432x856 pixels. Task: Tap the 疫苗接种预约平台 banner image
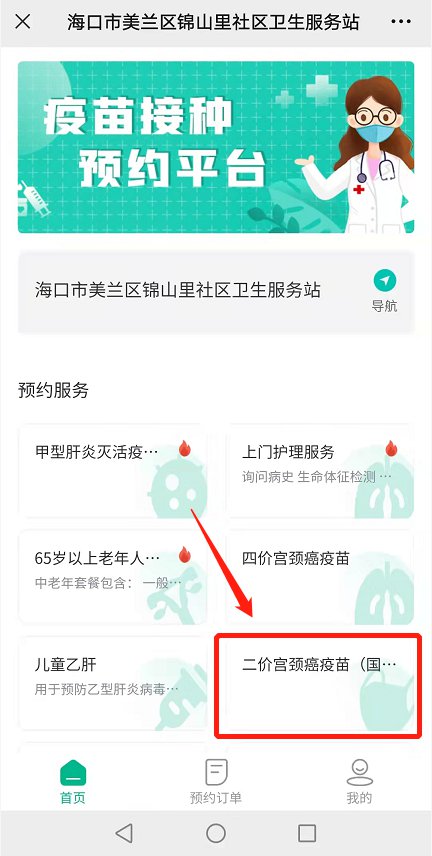pos(216,147)
